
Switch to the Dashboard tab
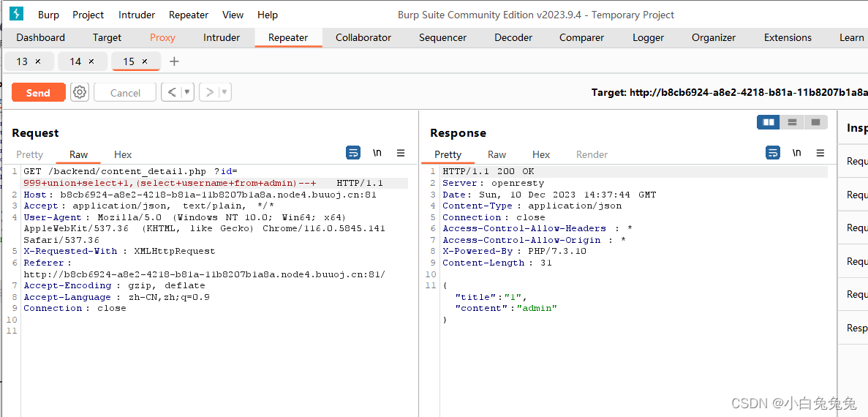tap(40, 37)
